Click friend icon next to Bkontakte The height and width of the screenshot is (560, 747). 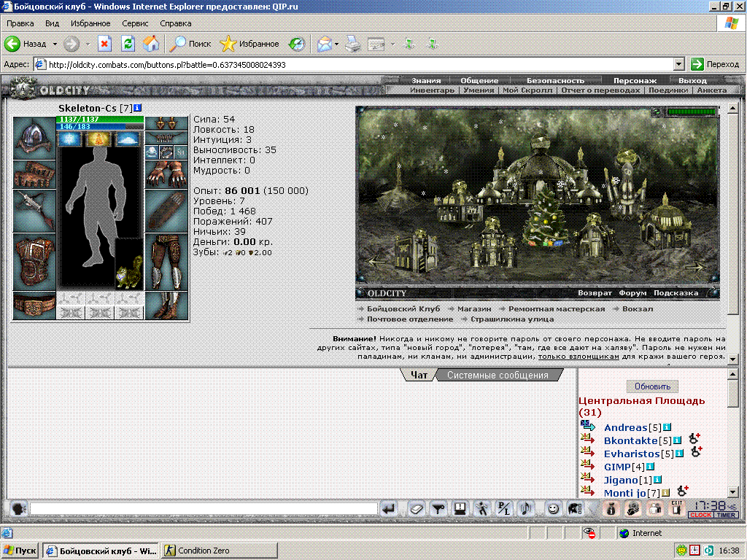[x=694, y=438]
